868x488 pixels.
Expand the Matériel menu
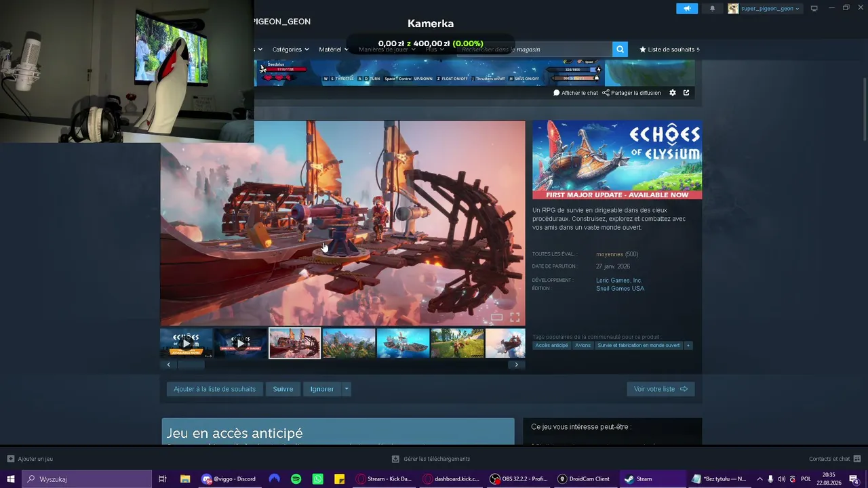[x=333, y=49]
